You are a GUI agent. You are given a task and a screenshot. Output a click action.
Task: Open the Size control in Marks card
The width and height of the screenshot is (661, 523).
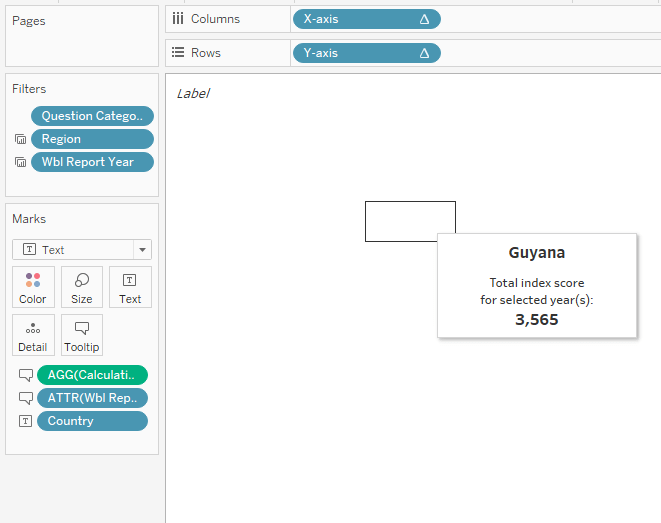(82, 286)
